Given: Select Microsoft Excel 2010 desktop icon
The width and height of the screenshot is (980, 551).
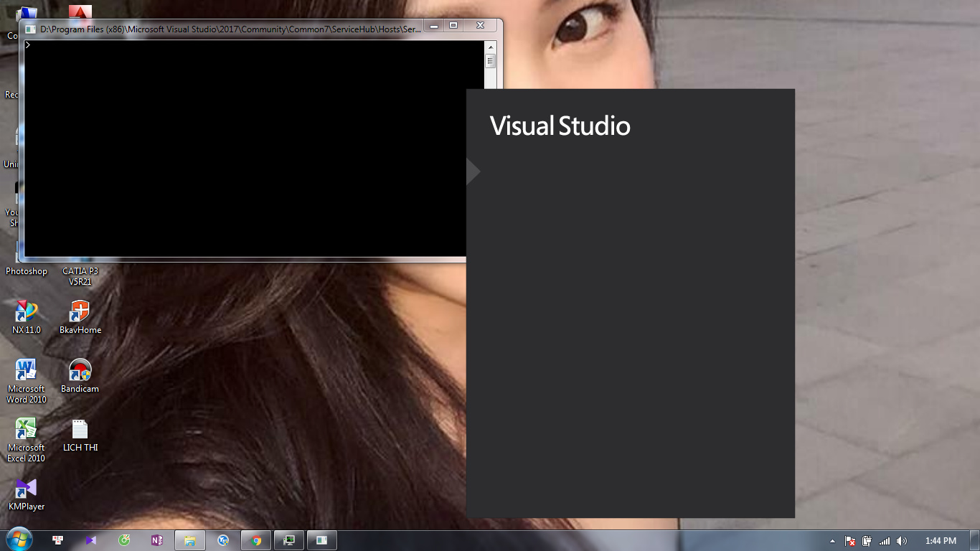Looking at the screenshot, I should click(x=27, y=440).
